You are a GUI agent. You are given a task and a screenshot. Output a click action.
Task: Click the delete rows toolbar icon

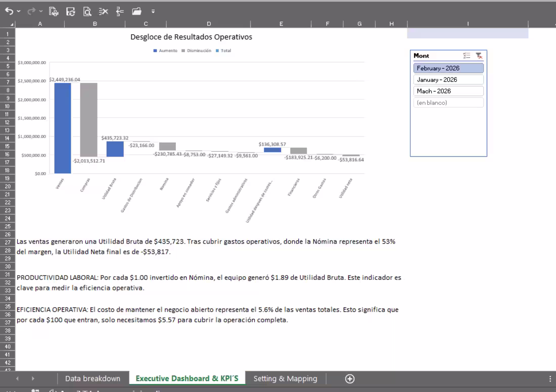(104, 11)
